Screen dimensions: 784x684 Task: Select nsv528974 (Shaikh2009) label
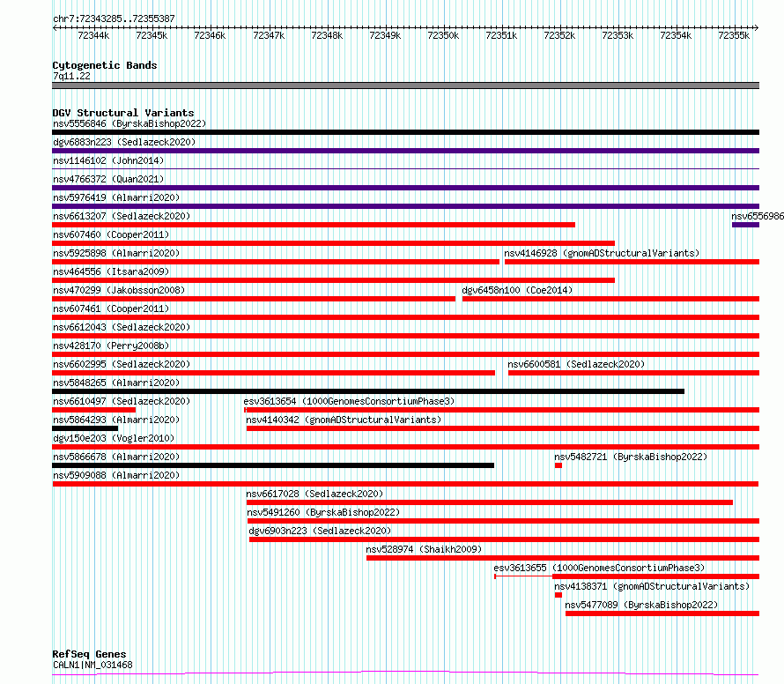coord(424,549)
